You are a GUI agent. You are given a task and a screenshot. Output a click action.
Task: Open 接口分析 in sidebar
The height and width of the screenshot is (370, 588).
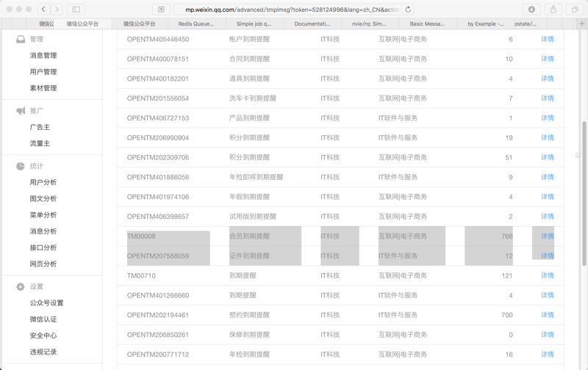point(43,248)
